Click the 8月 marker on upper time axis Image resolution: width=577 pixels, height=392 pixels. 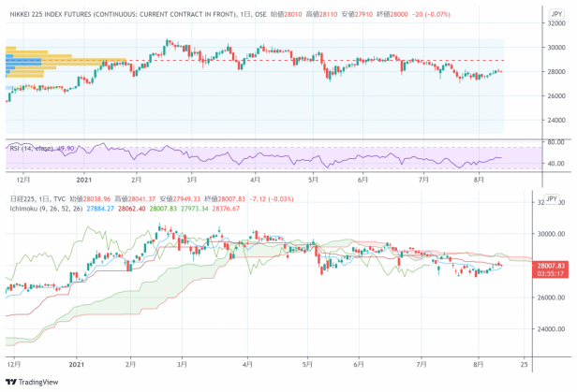(480, 178)
